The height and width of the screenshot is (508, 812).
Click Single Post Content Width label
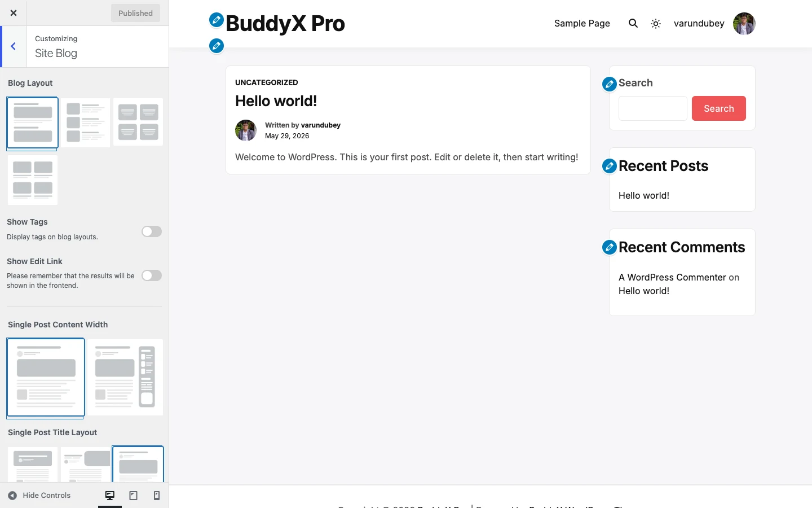[58, 325]
